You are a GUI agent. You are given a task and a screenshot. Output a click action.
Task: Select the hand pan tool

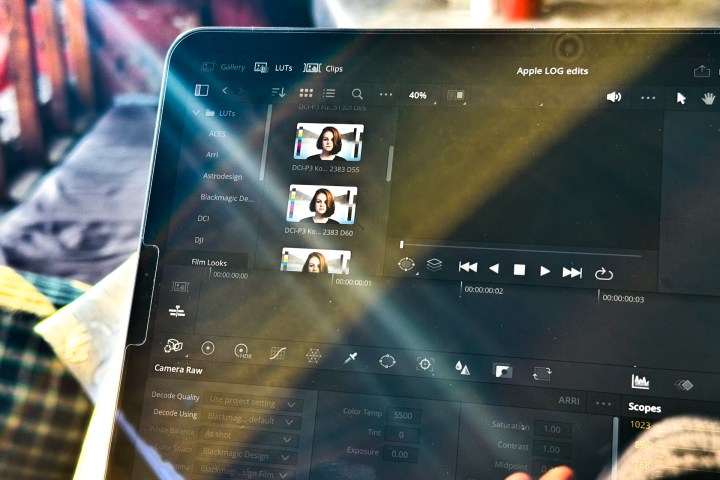tap(709, 98)
